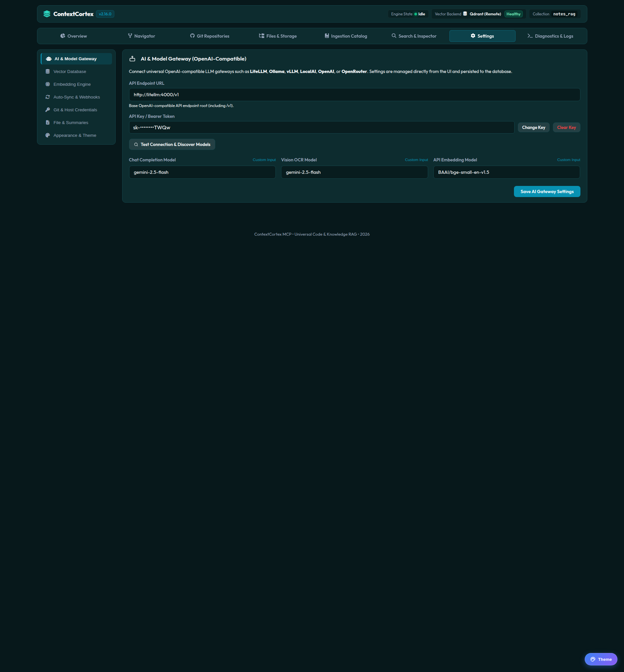624x672 pixels.
Task: Click the API Key / Bearer Token field
Action: point(321,128)
